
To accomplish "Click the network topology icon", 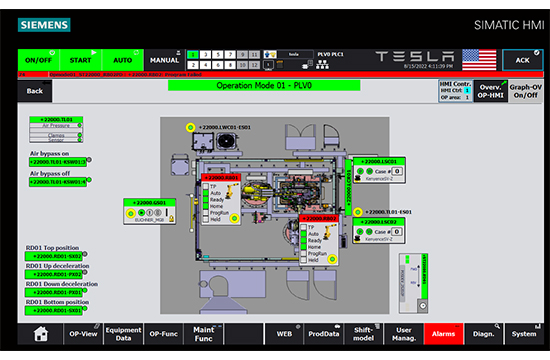I will pyautogui.click(x=322, y=65).
